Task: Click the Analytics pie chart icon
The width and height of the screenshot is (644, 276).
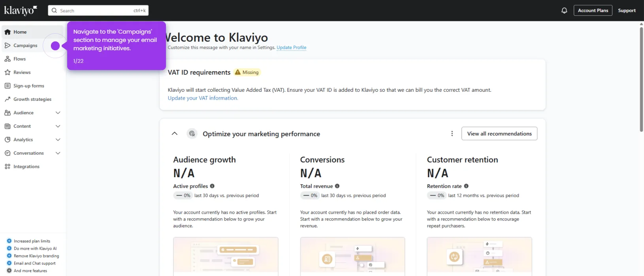Action: coord(8,140)
